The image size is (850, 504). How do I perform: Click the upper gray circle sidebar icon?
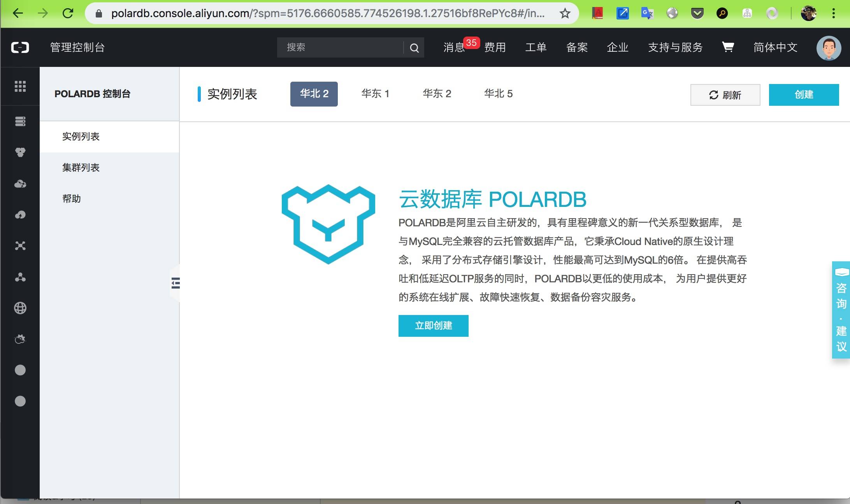20,370
